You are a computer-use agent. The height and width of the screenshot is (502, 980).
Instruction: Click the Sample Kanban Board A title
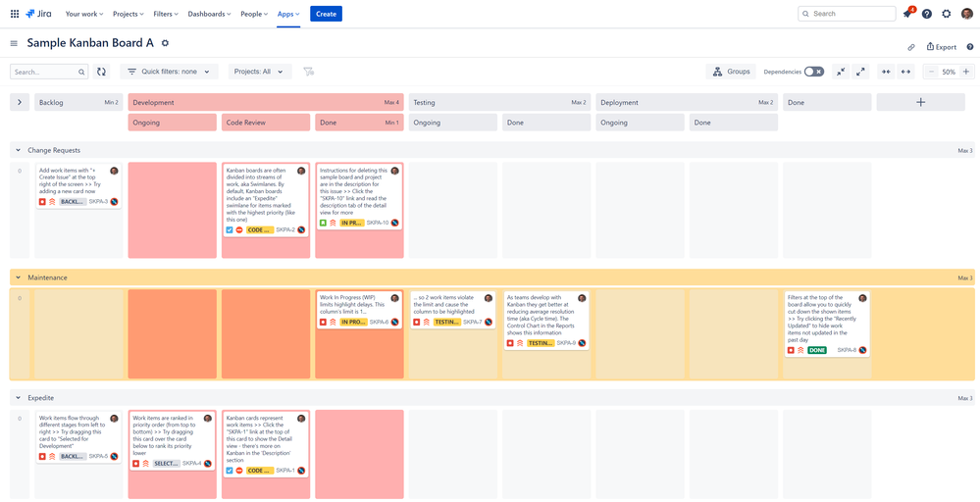coord(90,43)
